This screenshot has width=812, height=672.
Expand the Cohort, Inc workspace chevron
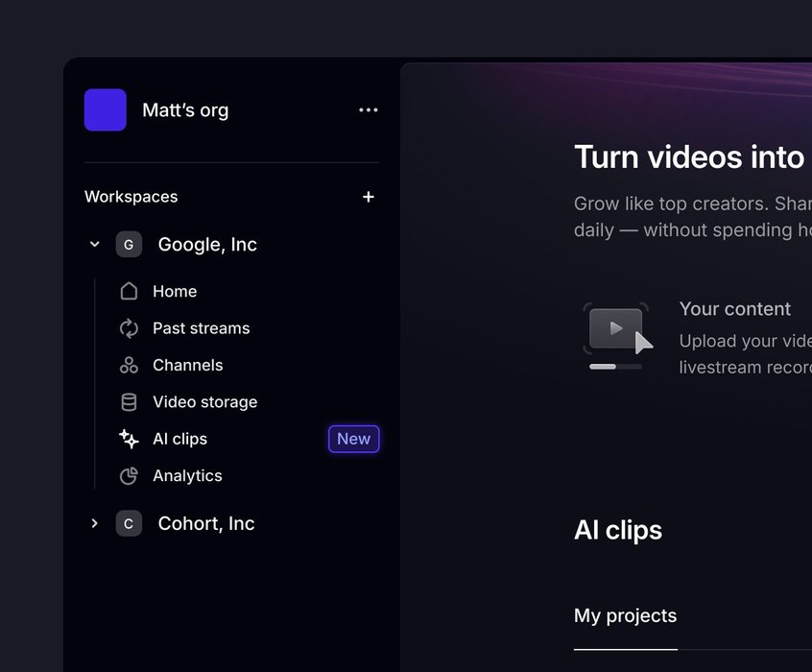[x=94, y=523]
